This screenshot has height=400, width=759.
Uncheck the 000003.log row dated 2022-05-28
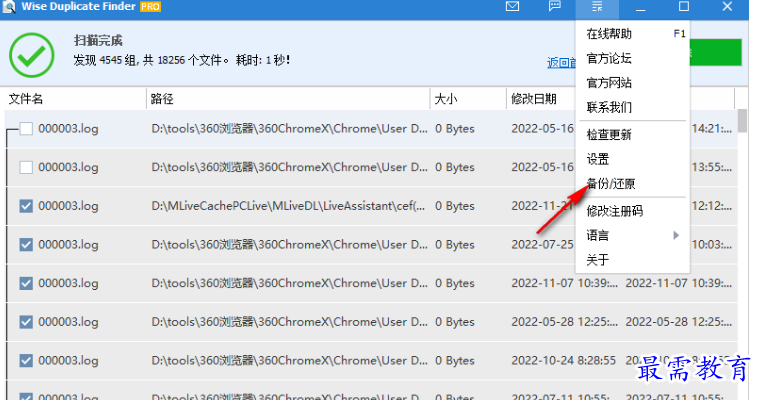(x=26, y=322)
